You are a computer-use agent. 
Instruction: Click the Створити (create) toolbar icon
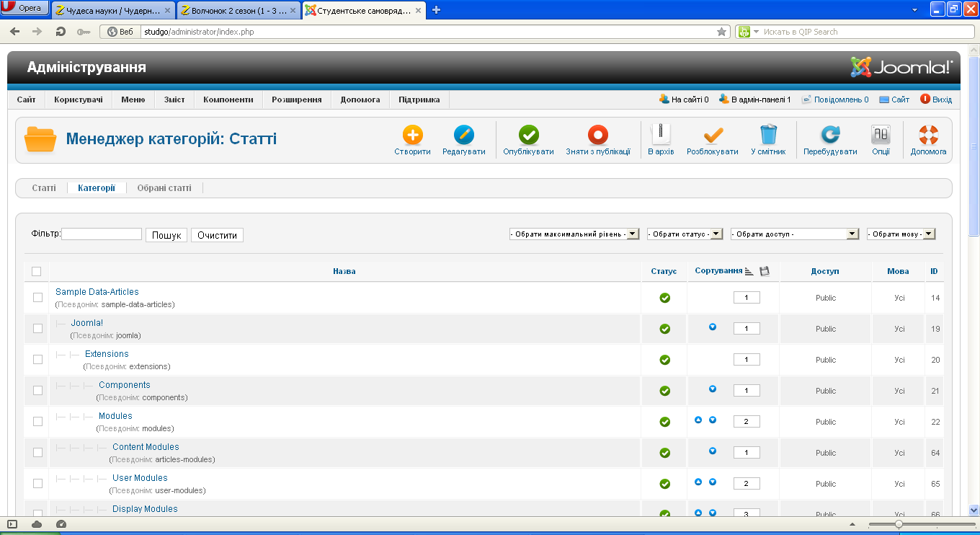[412, 135]
